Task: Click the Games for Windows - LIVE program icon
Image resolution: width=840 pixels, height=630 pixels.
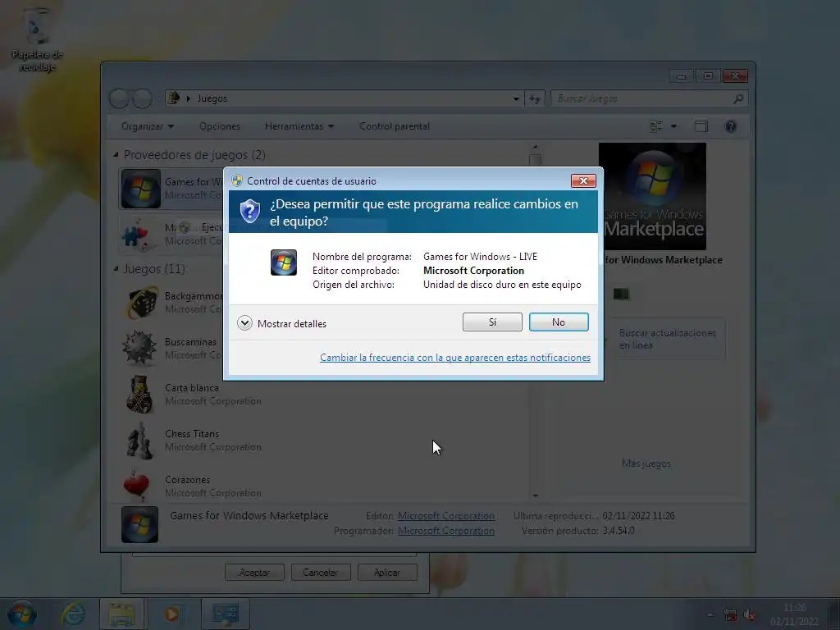Action: pyautogui.click(x=283, y=262)
